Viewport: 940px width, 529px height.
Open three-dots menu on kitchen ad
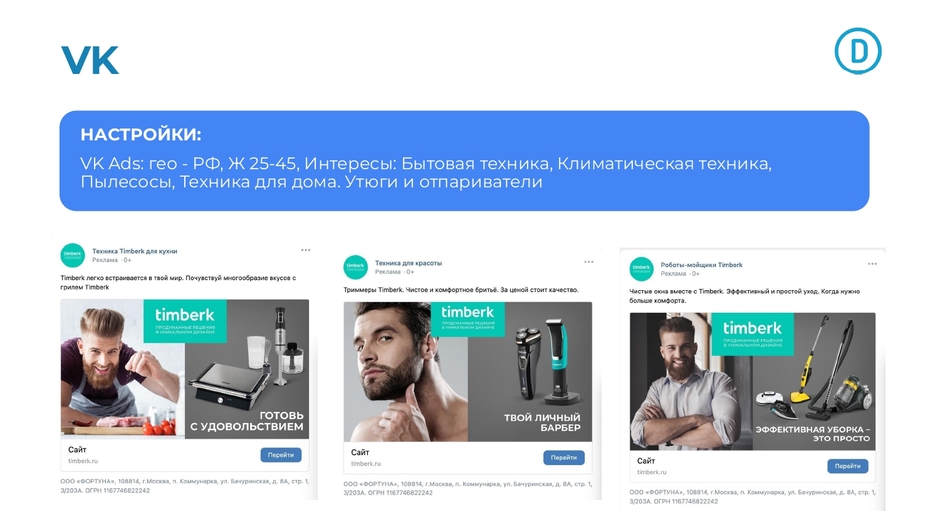coord(306,250)
